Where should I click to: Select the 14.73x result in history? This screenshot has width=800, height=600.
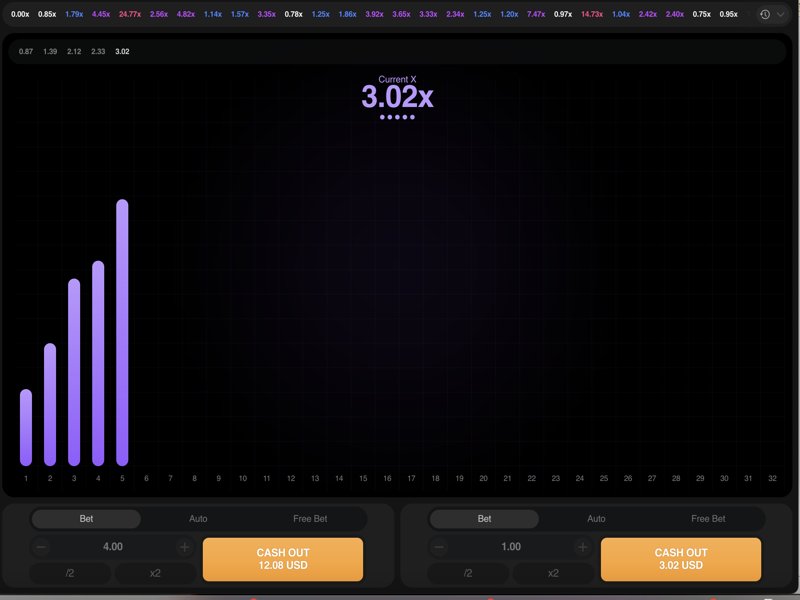pos(592,14)
